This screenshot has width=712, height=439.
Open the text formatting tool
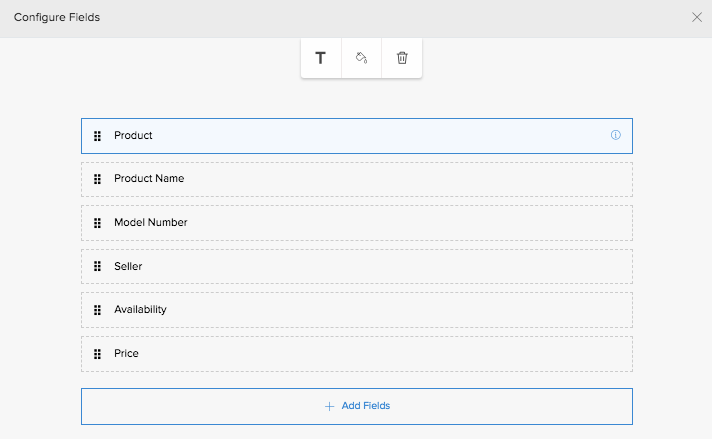[x=321, y=58]
